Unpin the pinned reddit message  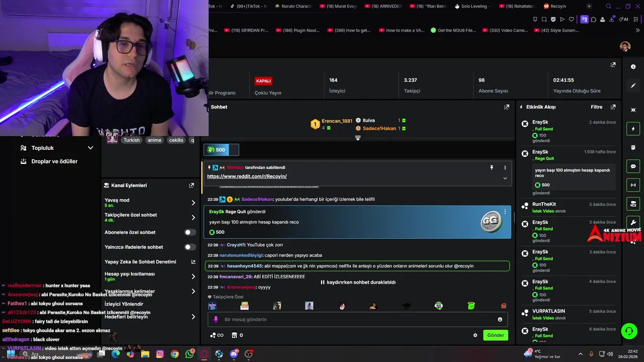(x=492, y=167)
